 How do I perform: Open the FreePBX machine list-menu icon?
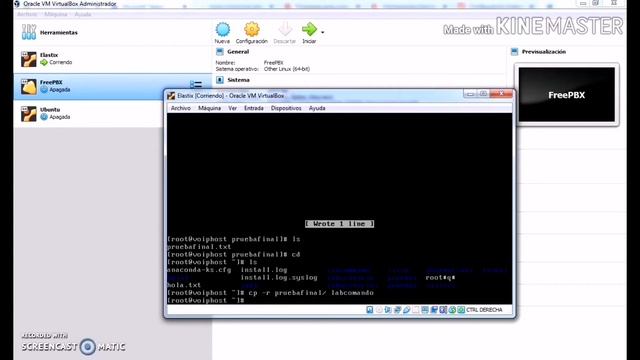coord(196,84)
